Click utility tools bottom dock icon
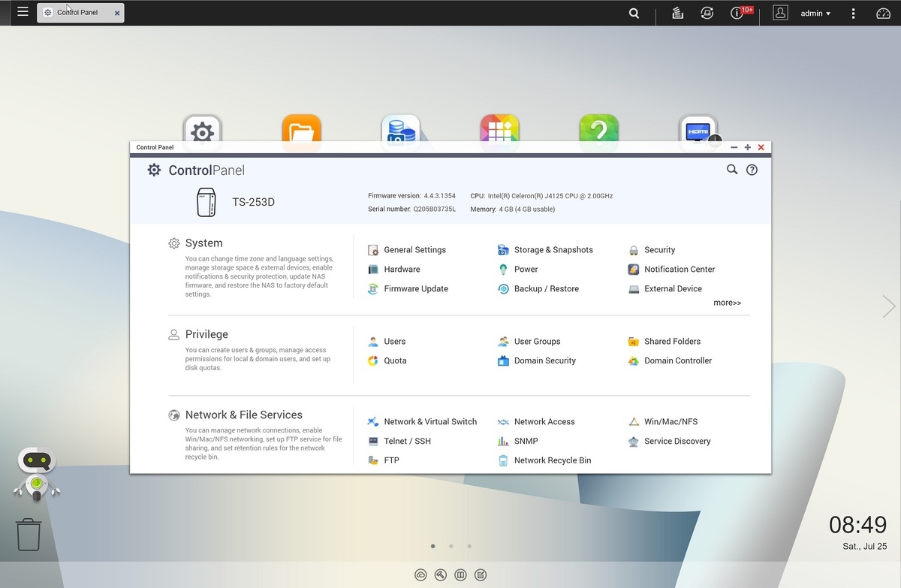This screenshot has height=588, width=901. point(441,575)
